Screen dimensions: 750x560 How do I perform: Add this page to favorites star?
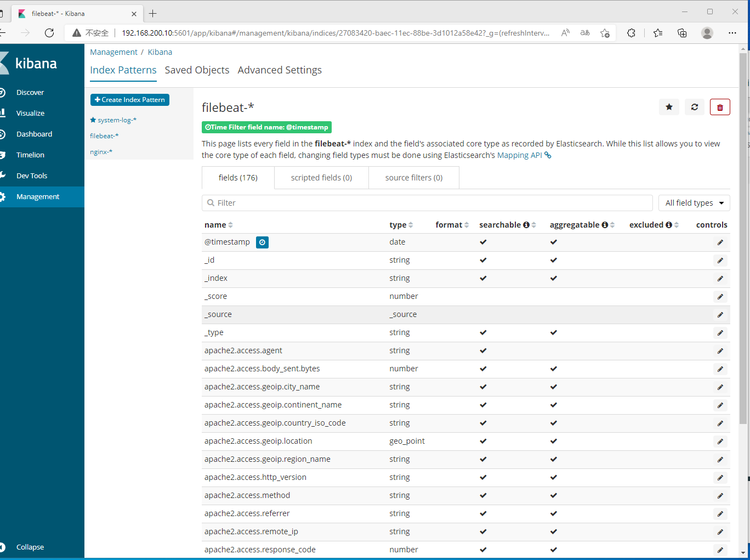point(605,33)
